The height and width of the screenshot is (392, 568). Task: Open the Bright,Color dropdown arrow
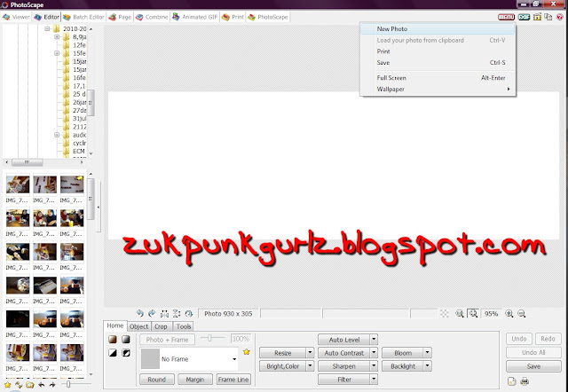[x=310, y=366]
